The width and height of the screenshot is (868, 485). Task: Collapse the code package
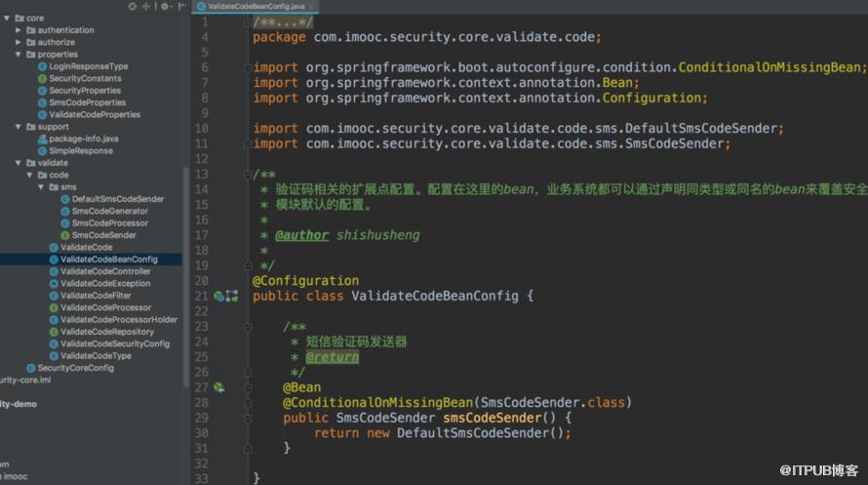tap(29, 176)
